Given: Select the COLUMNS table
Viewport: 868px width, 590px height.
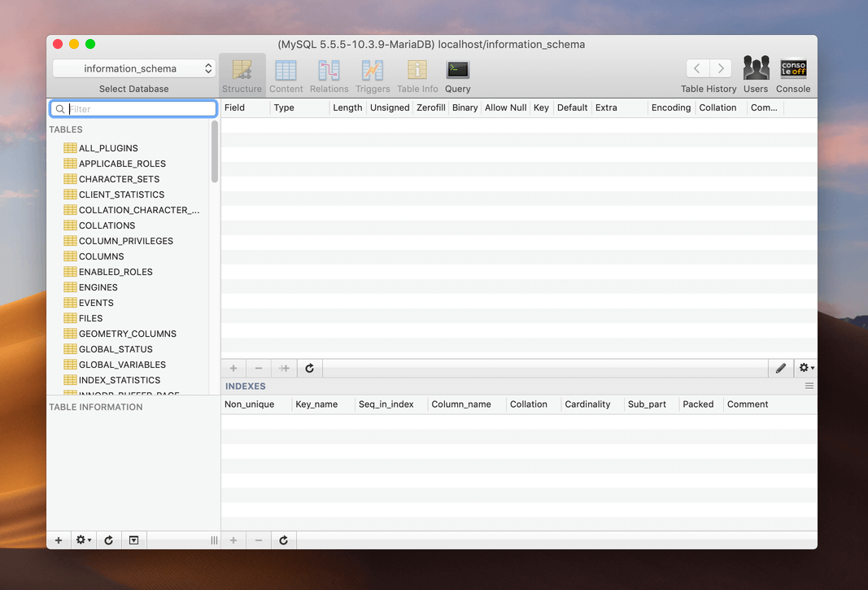Looking at the screenshot, I should click(x=101, y=256).
